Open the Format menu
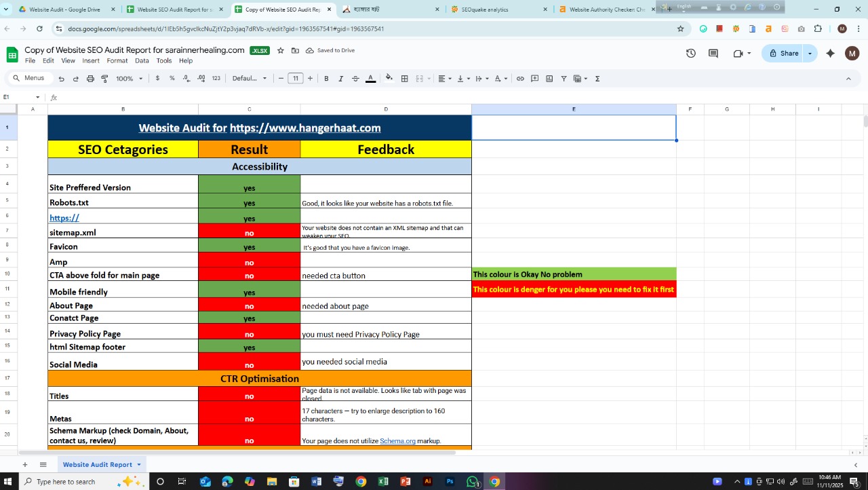 pyautogui.click(x=117, y=60)
